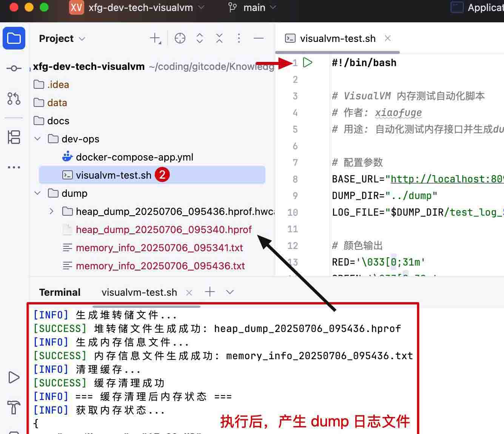Viewport: 504px width, 434px height.
Task: Click the shebang line #!/bin/bash
Action: [364, 63]
